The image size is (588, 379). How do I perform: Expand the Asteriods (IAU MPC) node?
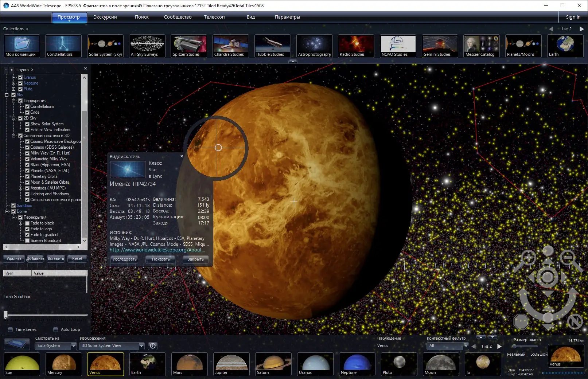pos(21,188)
